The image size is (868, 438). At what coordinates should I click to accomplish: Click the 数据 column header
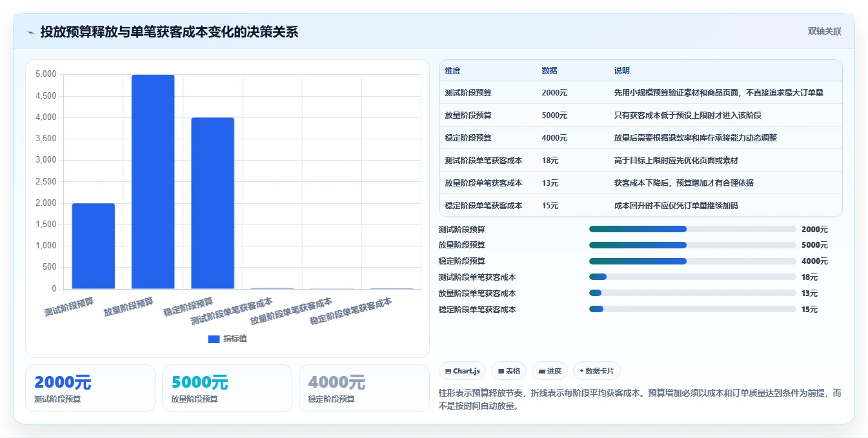(x=550, y=71)
